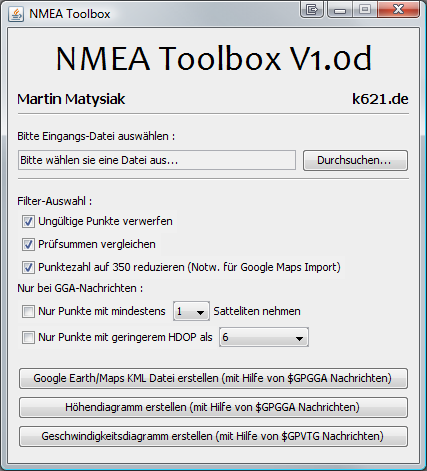Maximize the NMEA Toolbox window
Viewport: 427px width, 471px height.
point(365,9)
